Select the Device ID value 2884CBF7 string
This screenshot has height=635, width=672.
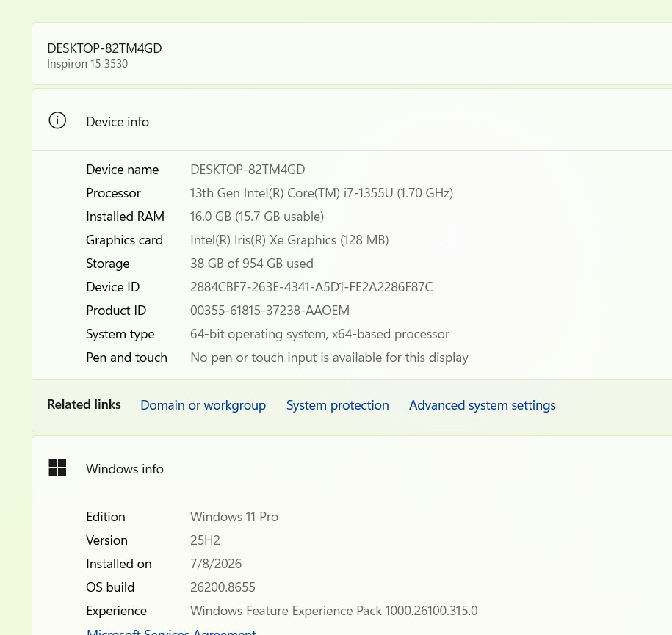click(311, 287)
